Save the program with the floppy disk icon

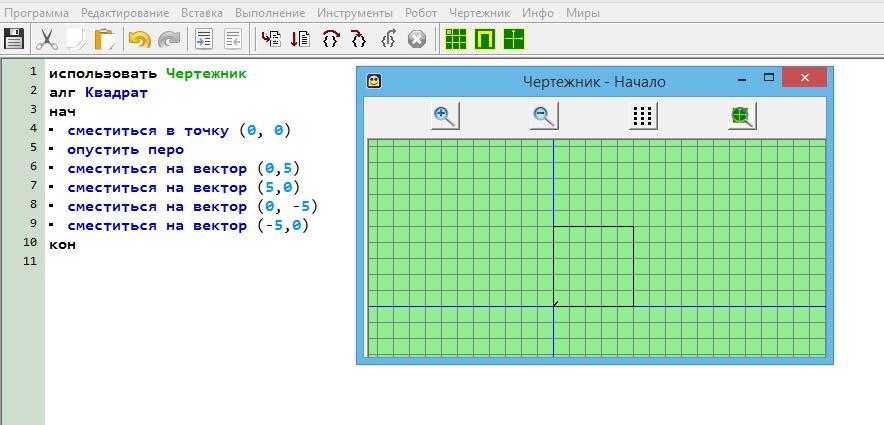click(14, 39)
